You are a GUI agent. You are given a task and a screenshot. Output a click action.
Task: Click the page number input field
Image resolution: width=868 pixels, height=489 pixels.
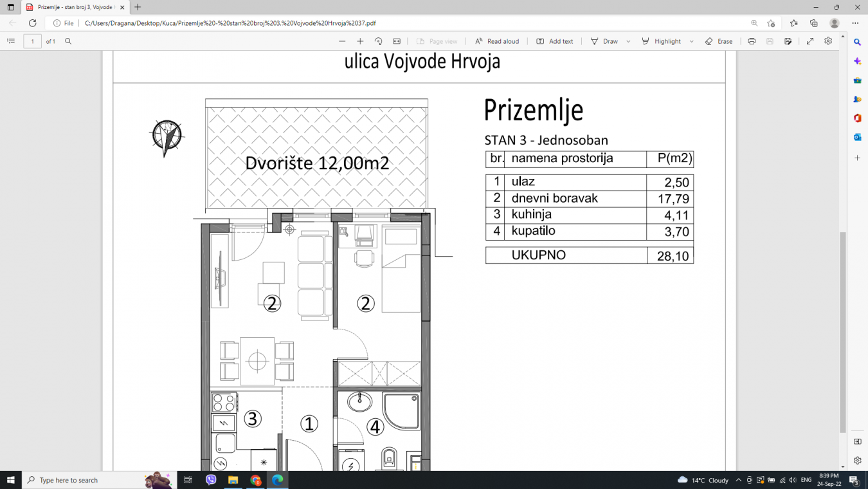[32, 41]
